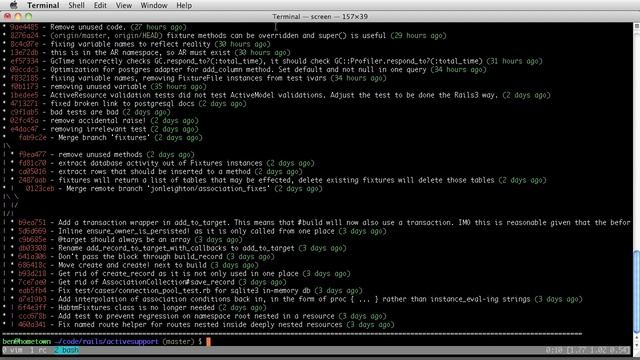This screenshot has height=360, width=640.
Task: Open the Shell menu
Action: click(x=76, y=5)
